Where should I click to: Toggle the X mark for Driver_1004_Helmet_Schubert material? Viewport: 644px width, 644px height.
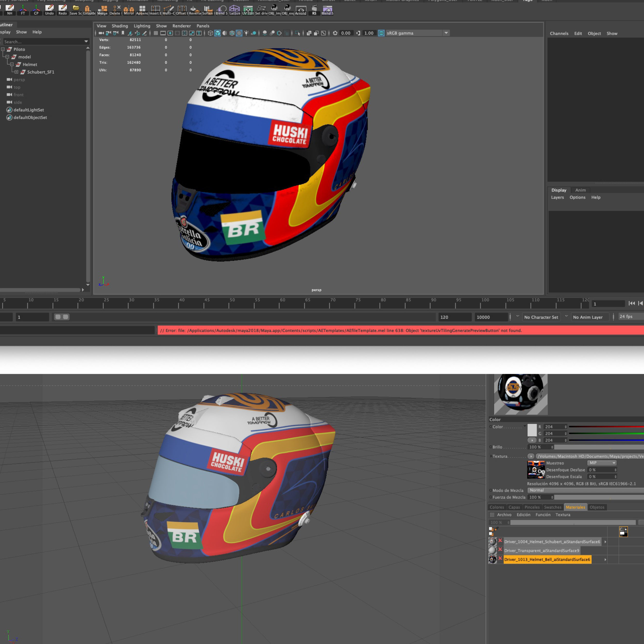coord(500,541)
